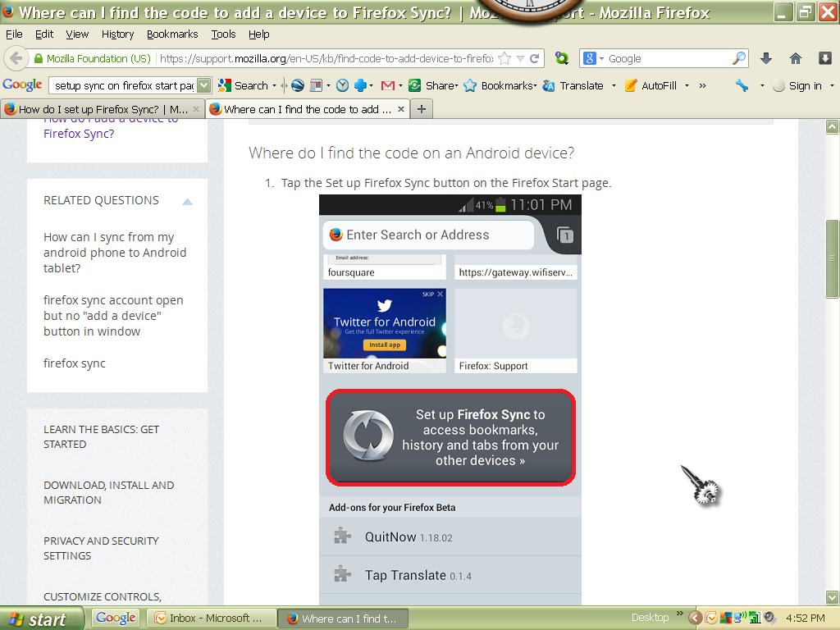Viewport: 840px width, 630px height.
Task: Open the AutoFill dropdown arrow
Action: (687, 85)
